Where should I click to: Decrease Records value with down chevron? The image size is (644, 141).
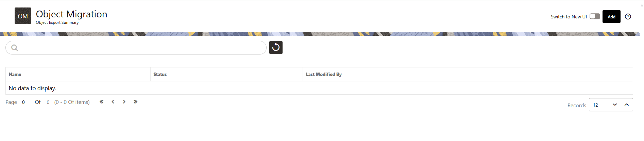pyautogui.click(x=615, y=105)
